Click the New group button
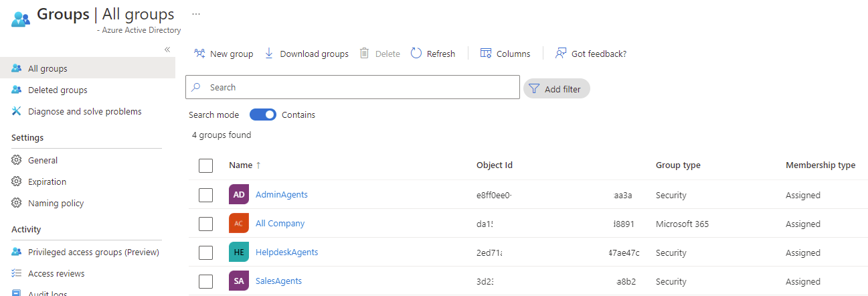The width and height of the screenshot is (868, 296). tap(224, 54)
